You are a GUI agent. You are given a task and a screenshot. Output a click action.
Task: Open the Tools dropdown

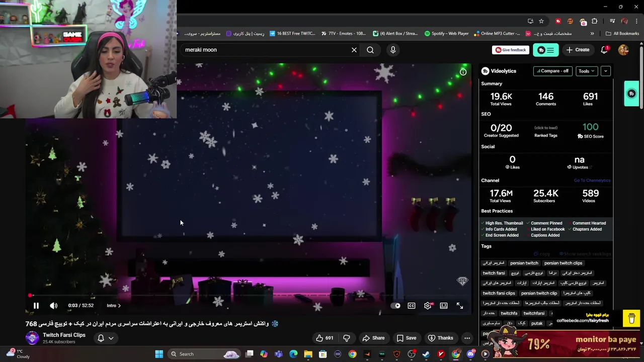click(587, 71)
